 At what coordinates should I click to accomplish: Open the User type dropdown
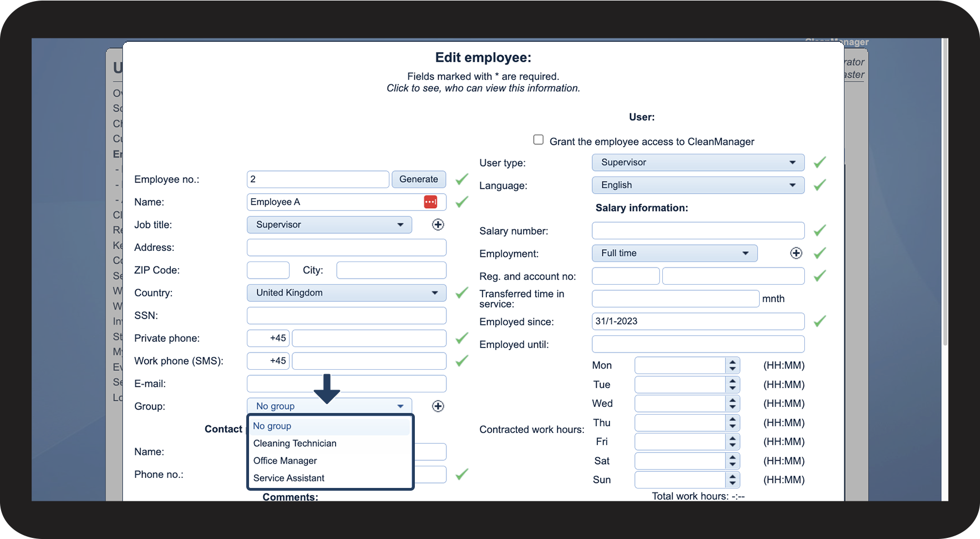(698, 163)
